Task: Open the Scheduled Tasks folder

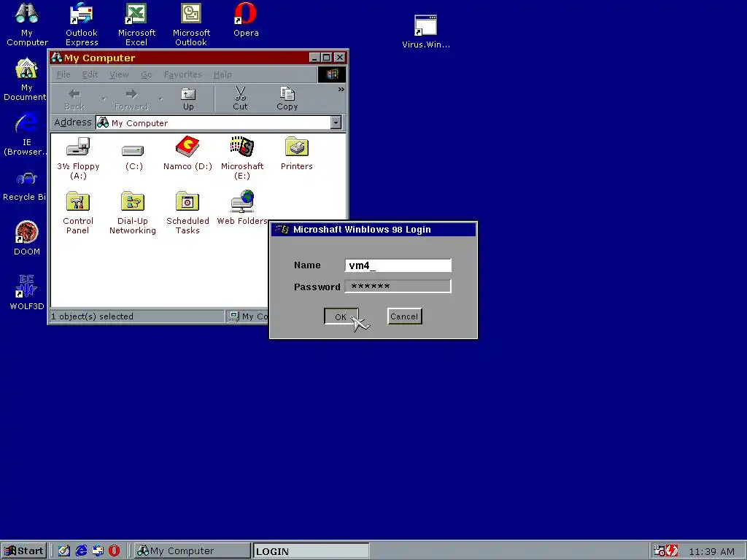Action: 187,212
